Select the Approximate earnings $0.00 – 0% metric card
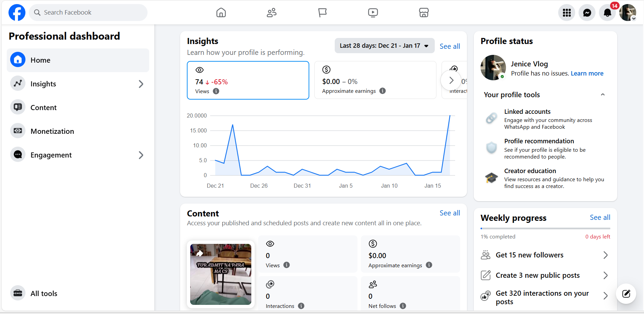644x314 pixels. click(x=375, y=80)
